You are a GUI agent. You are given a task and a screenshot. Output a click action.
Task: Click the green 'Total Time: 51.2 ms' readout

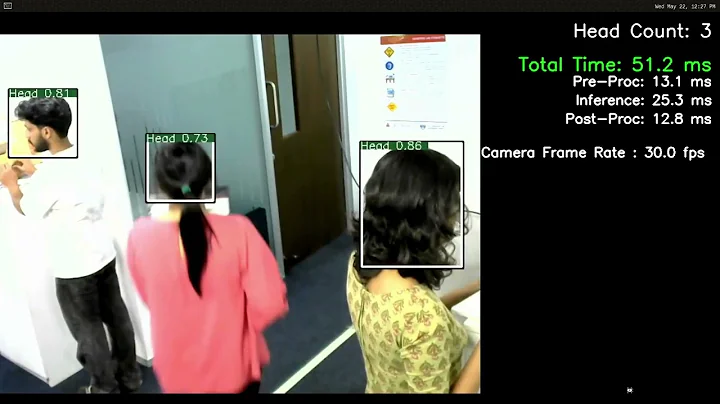coord(615,65)
